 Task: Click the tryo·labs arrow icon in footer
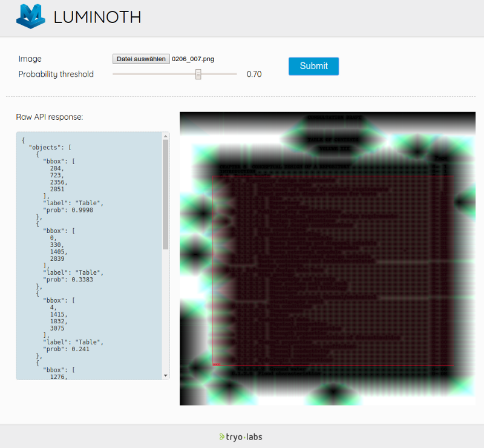point(221,436)
